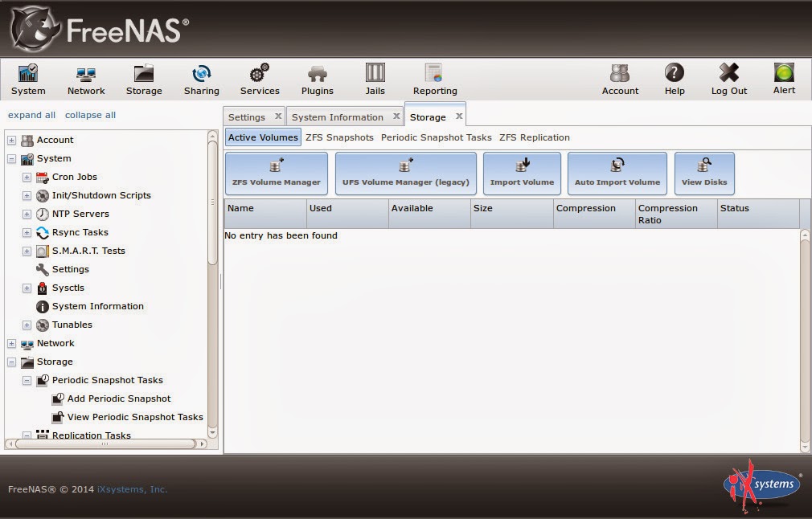Click the Auto Import Volume button
Viewport: 812px width, 519px height.
617,174
